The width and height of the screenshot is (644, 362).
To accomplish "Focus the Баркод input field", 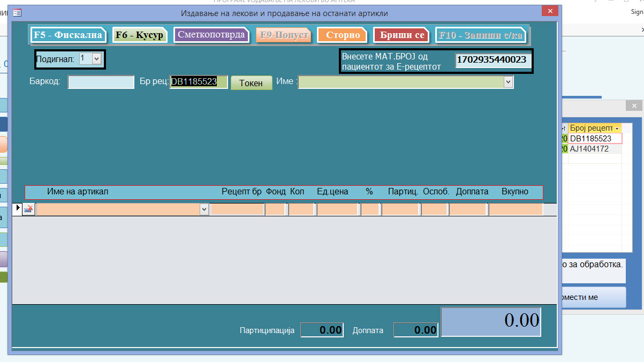I will tap(101, 82).
